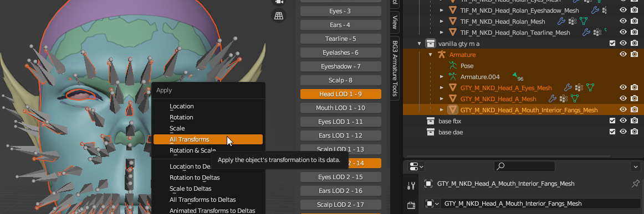The height and width of the screenshot is (214, 644).
Task: Collapse the vanilla gty m a collection
Action: click(x=420, y=44)
